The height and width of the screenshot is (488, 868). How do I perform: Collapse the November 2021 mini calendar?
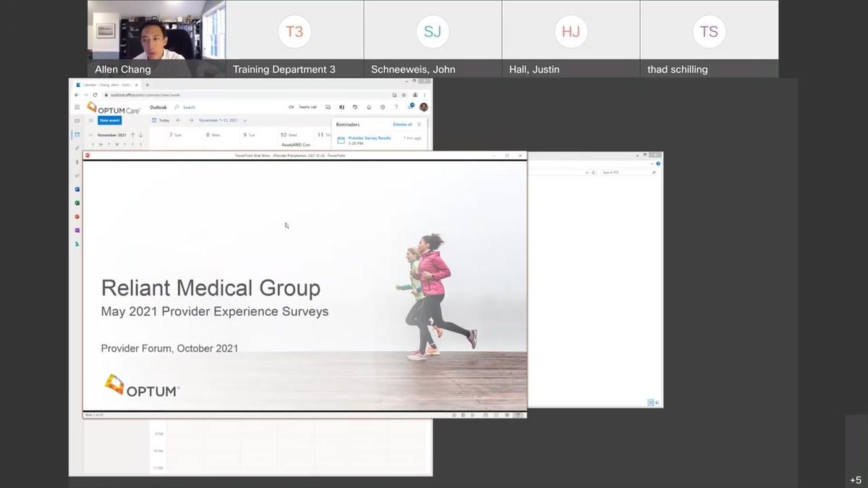point(90,135)
